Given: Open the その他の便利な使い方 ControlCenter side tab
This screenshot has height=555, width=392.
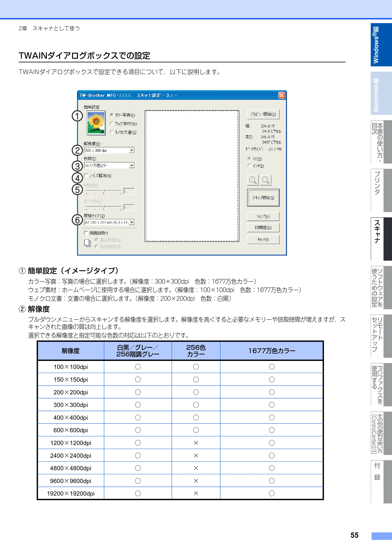Looking at the screenshot, I should (381, 433).
